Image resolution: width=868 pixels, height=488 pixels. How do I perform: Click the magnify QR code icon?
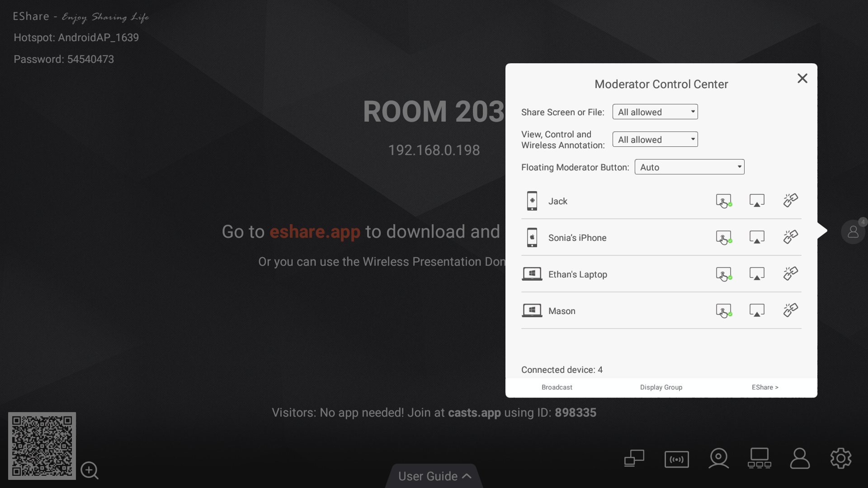[x=90, y=470]
